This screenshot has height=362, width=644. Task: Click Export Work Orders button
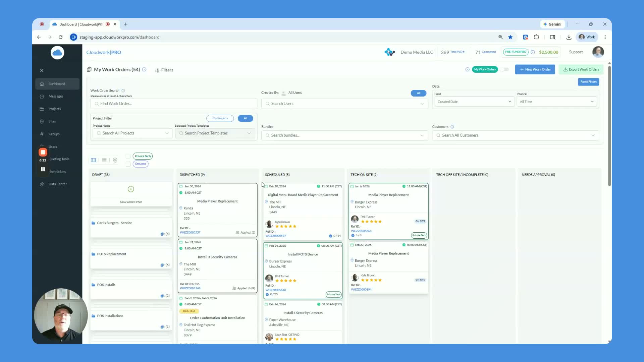tap(581, 70)
